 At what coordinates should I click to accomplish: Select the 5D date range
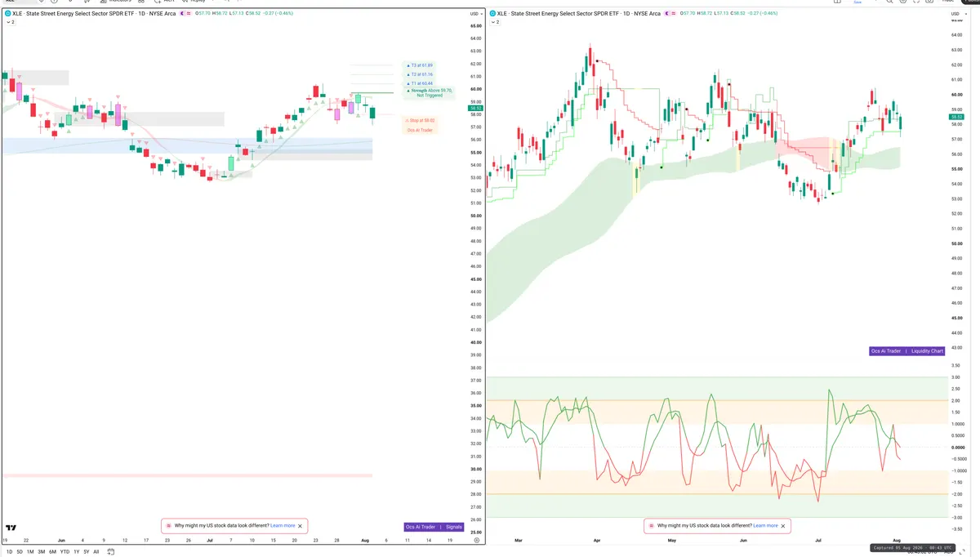[x=18, y=552]
